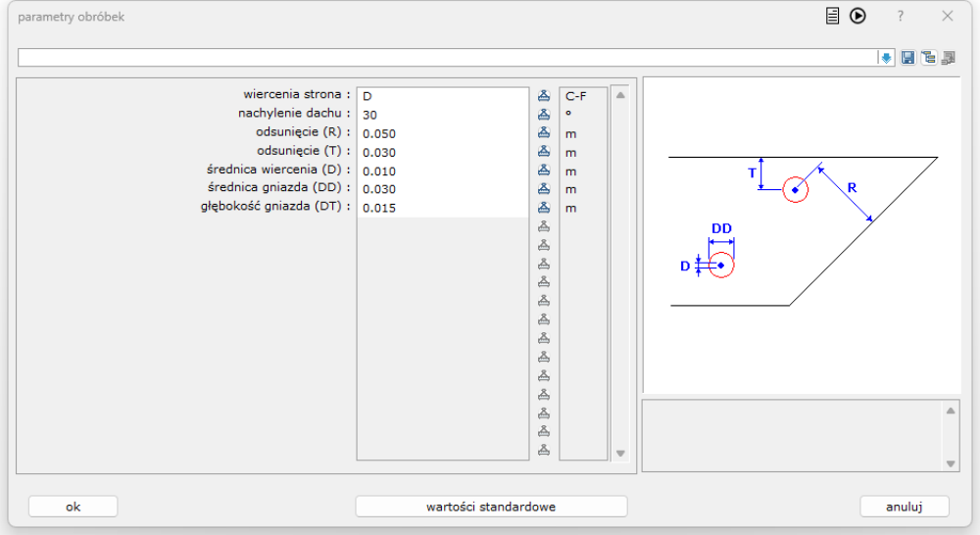Edit the wiercenia strona value D

443,96
